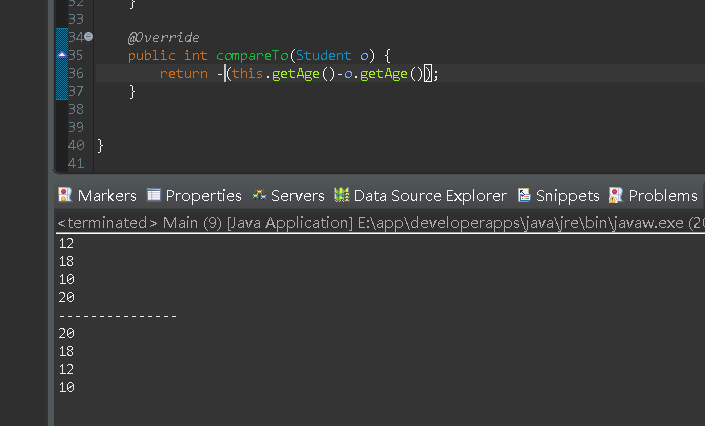Click the Markers tab icon
Viewport: 705px width, 426px height.
coord(65,195)
